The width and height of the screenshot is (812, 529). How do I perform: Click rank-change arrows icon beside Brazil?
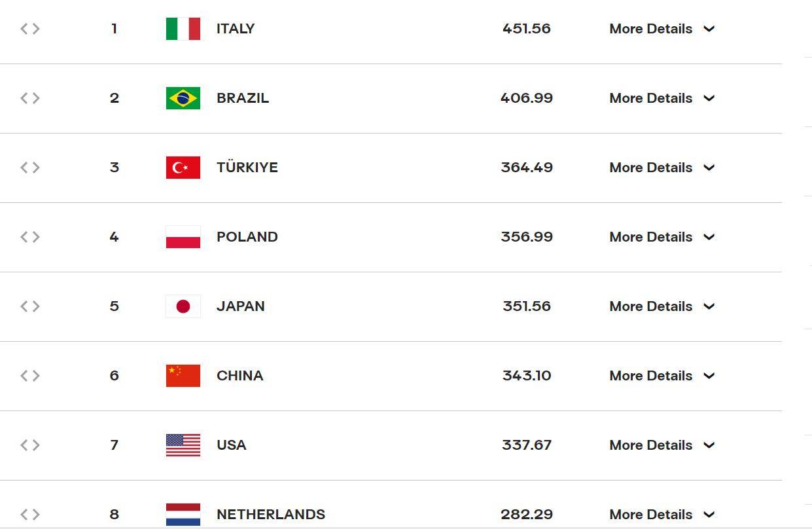[x=30, y=98]
